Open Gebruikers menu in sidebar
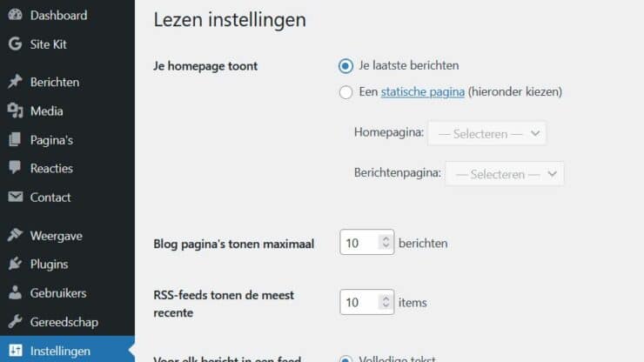The width and height of the screenshot is (644, 362). [57, 293]
